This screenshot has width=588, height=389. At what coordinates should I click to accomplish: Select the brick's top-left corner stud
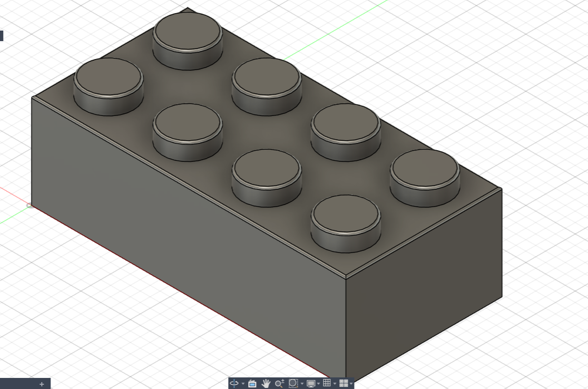[x=109, y=86]
